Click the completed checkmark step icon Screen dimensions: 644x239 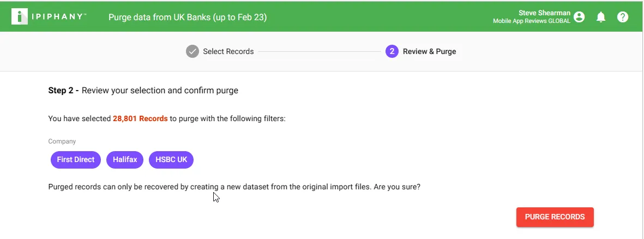pyautogui.click(x=192, y=51)
